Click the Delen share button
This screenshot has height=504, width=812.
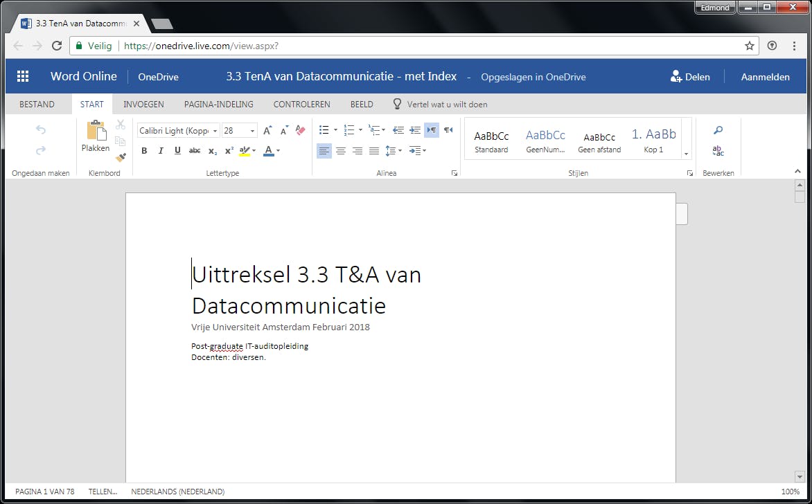pos(690,77)
